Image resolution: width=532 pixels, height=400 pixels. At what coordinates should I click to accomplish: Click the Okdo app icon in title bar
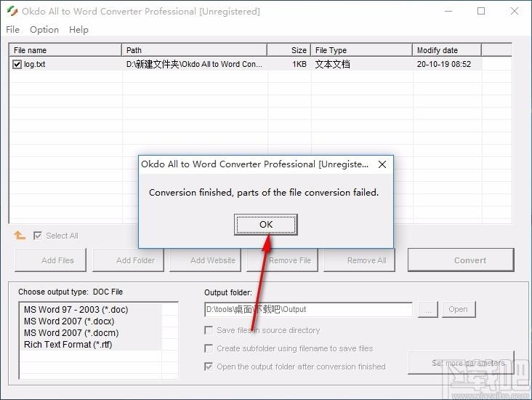point(12,11)
